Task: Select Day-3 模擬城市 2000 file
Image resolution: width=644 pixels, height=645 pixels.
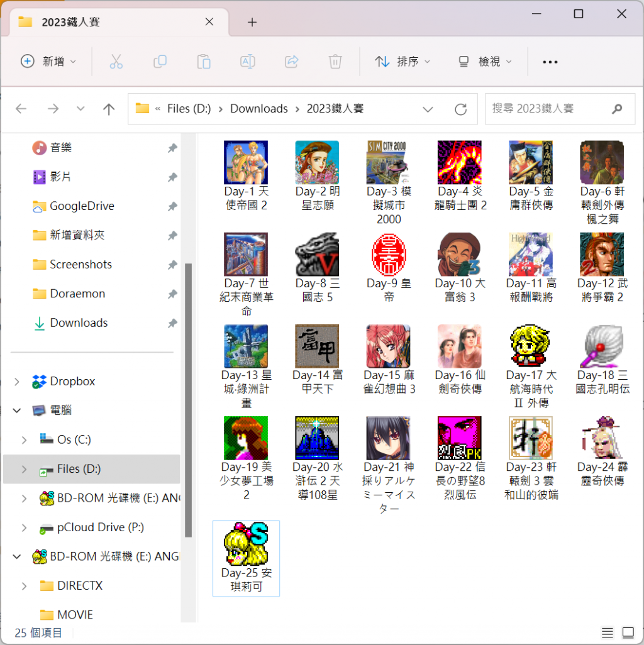Action: 389,183
